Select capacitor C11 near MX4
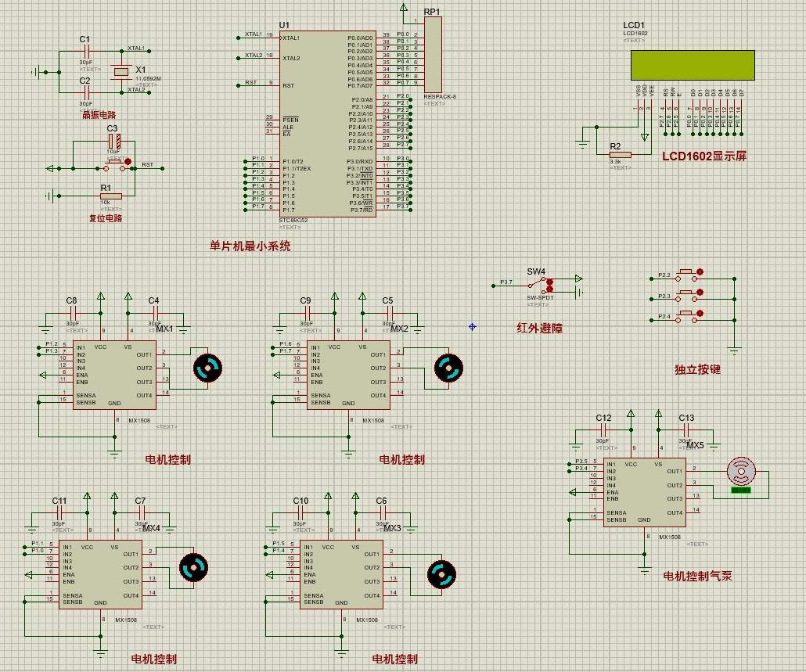This screenshot has height=672, width=806. [x=59, y=512]
